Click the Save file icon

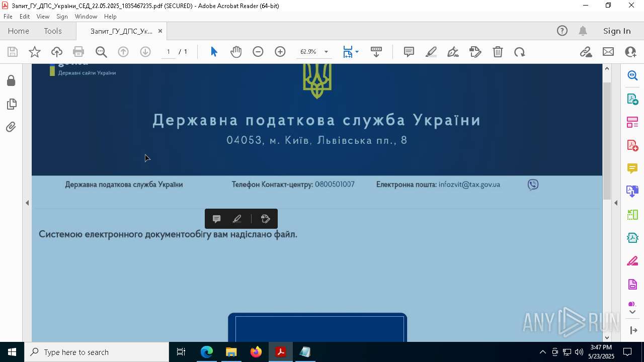point(13,52)
